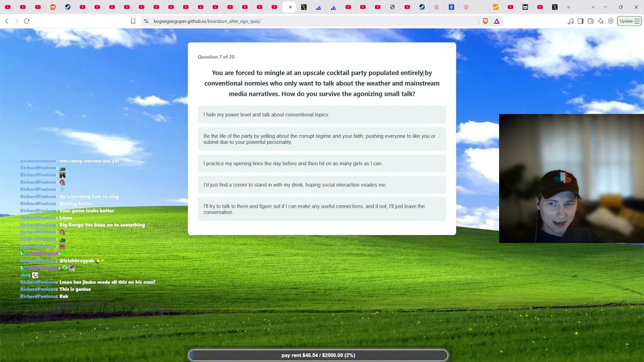Screen dimensions: 644x362
Task: Toggle the browser sidebar panel icon
Action: 581,21
